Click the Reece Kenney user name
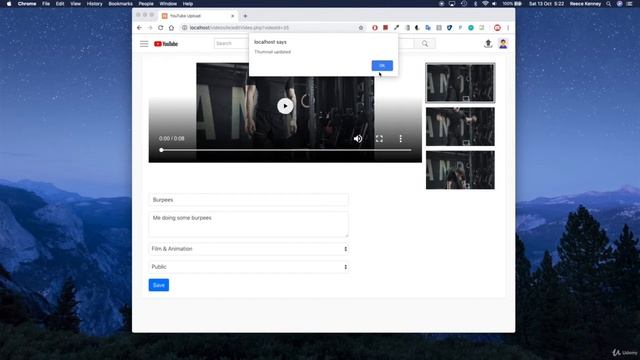Viewport: 640px width, 360px height. pyautogui.click(x=585, y=4)
